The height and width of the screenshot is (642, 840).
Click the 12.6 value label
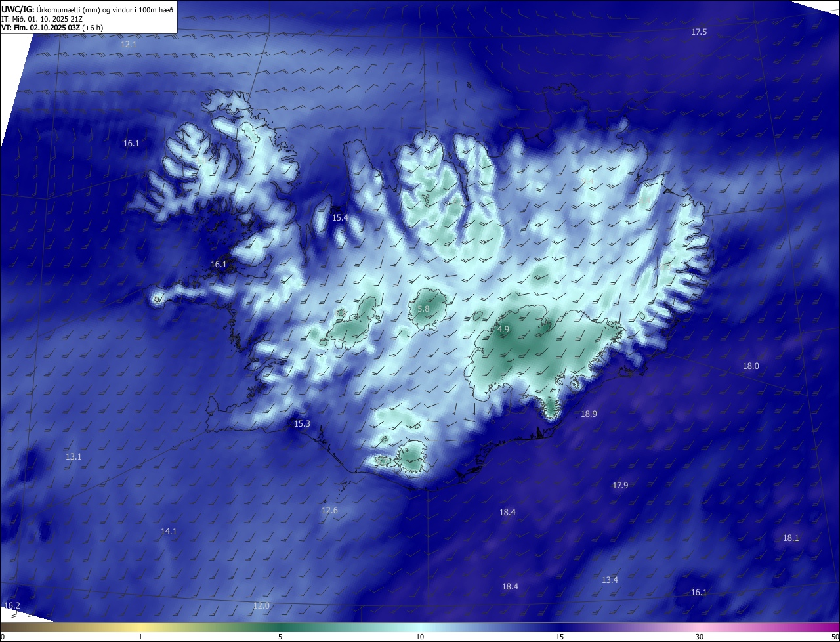[x=329, y=511]
